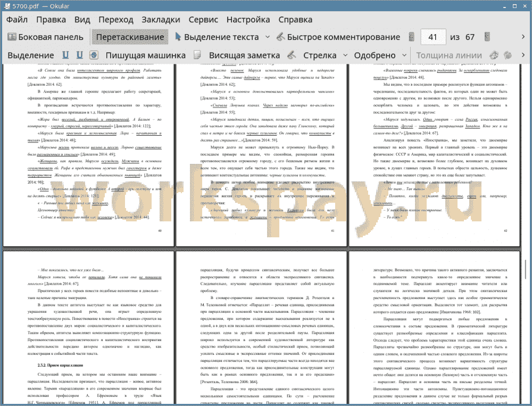The image size is (532, 406).
Task: Select the first underline U annotation icon
Action: click(65, 55)
